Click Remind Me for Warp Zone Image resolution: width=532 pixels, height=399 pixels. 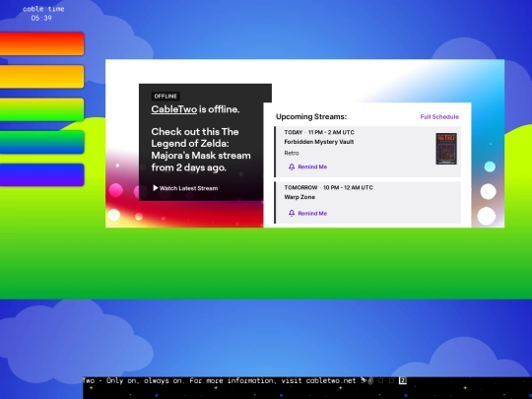(307, 214)
